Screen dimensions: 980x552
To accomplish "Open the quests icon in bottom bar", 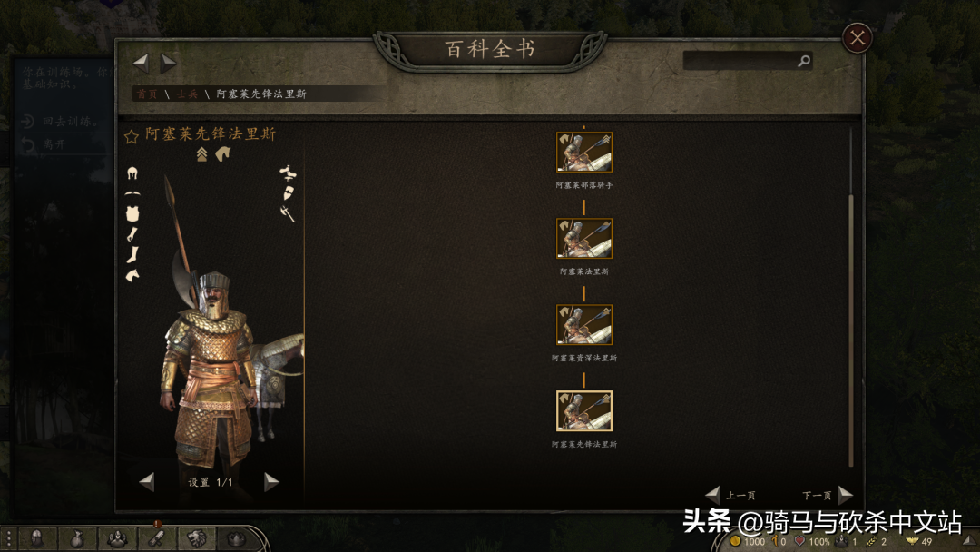I will [156, 539].
